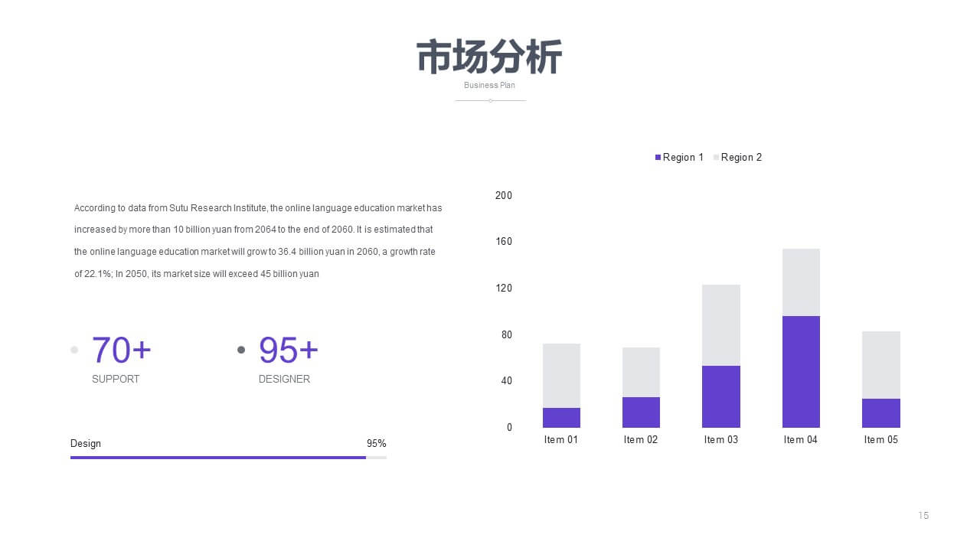Click the Item 02 axis label

pos(641,439)
